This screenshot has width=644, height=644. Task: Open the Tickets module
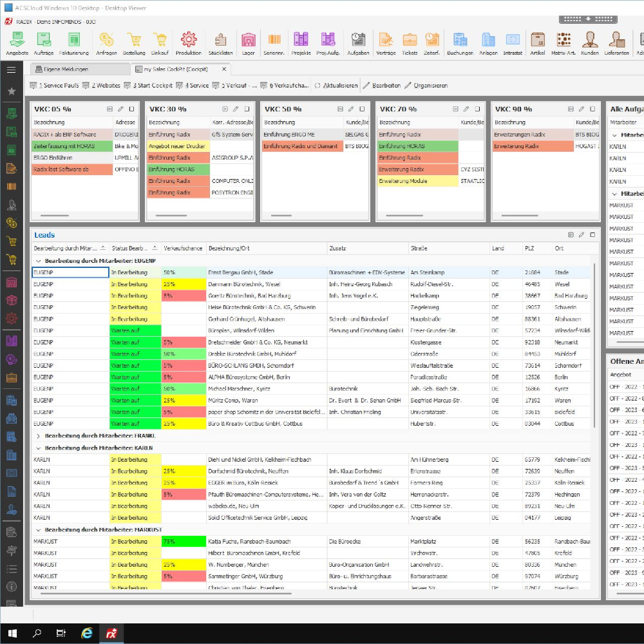[410, 44]
